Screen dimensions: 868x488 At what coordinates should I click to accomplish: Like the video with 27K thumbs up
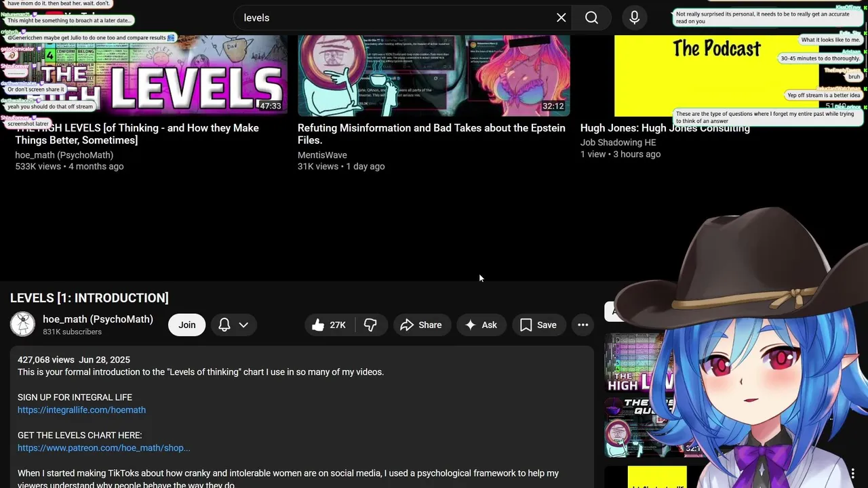coord(329,325)
